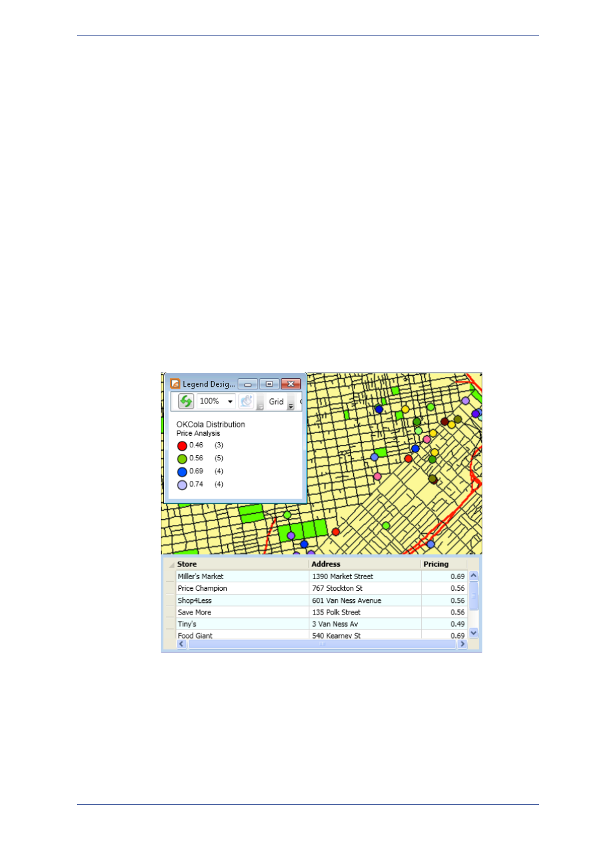Click the Grid button in legend toolbar

click(x=276, y=402)
